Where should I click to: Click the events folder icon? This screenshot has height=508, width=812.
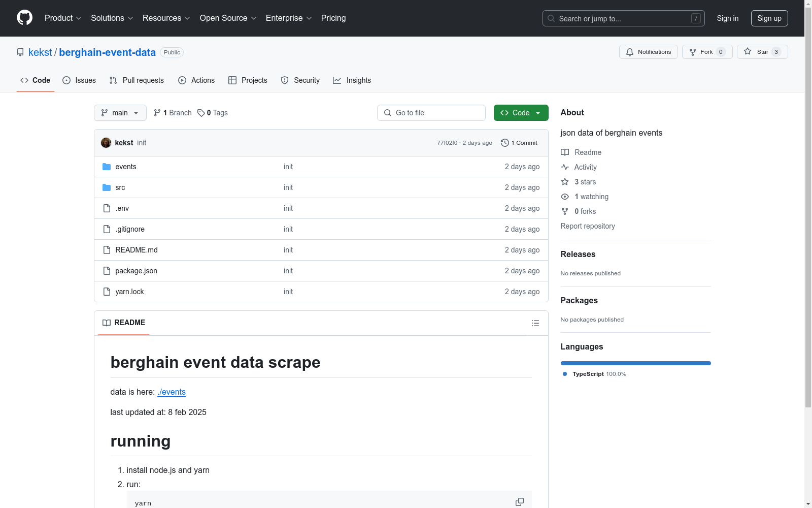pyautogui.click(x=107, y=167)
